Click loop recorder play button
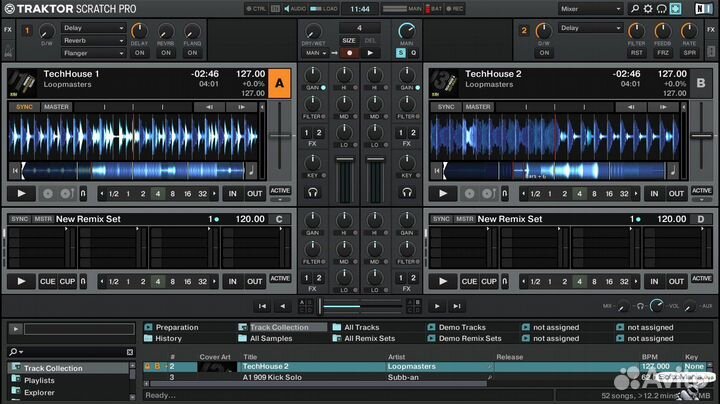Screen dimensions: 720x404 [x=370, y=53]
